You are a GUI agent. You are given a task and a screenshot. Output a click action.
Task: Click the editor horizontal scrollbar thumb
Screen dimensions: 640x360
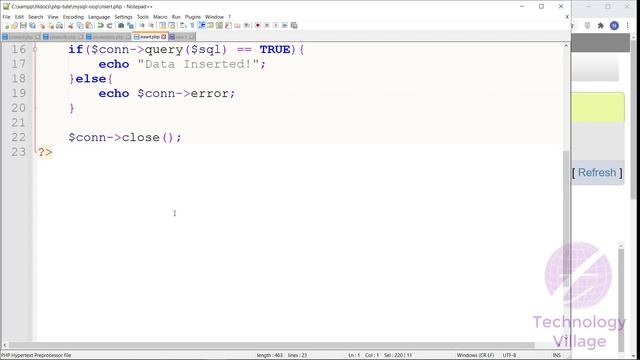pyautogui.click(x=271, y=345)
